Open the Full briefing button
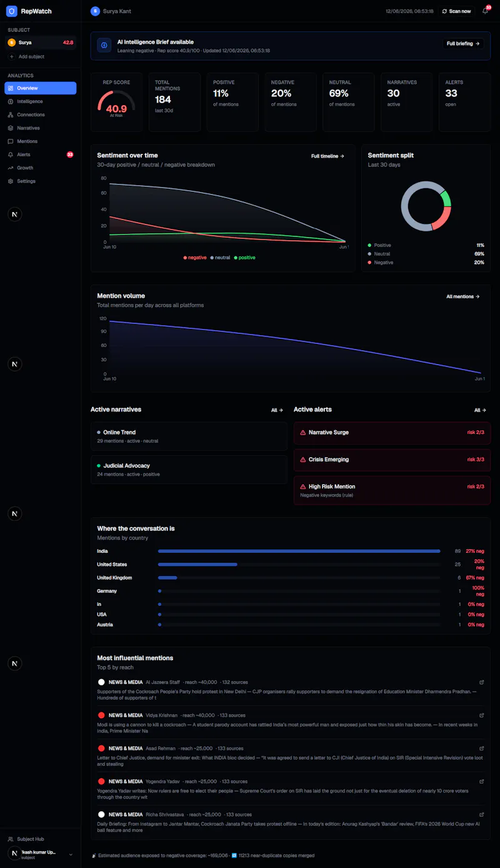Viewport: 500px width, 868px height. click(463, 44)
